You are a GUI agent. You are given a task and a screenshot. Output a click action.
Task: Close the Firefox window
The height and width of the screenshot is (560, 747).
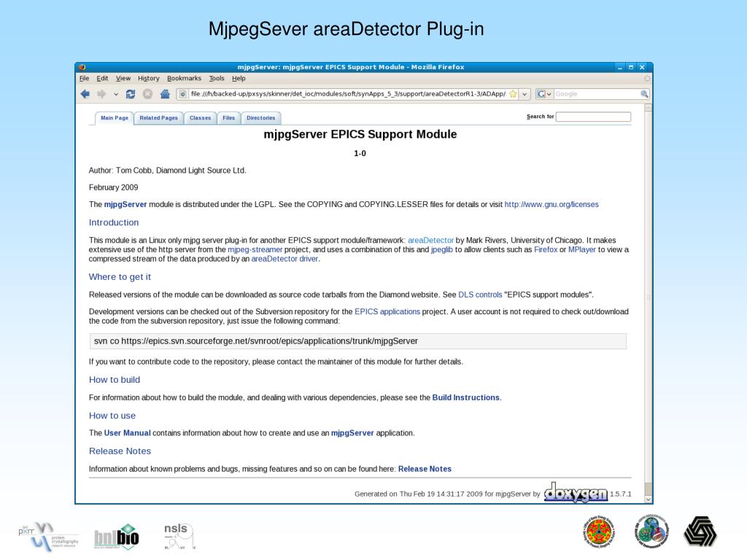coord(642,67)
